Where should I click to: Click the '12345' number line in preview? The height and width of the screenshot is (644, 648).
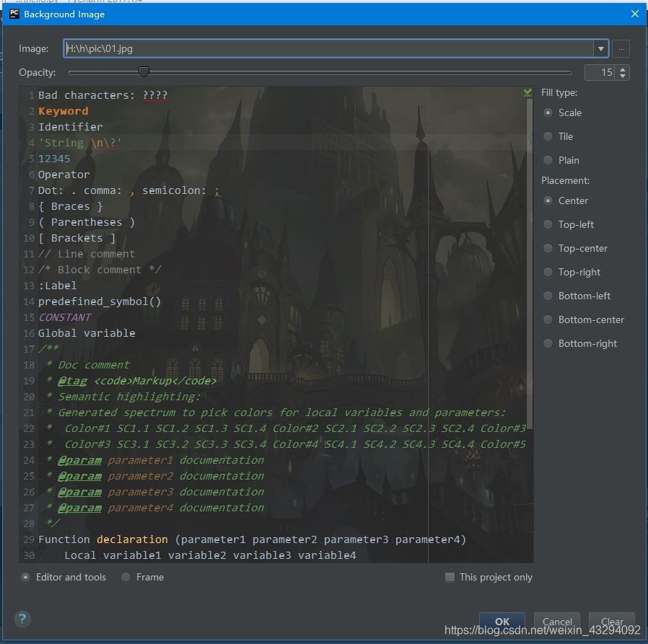pos(54,159)
